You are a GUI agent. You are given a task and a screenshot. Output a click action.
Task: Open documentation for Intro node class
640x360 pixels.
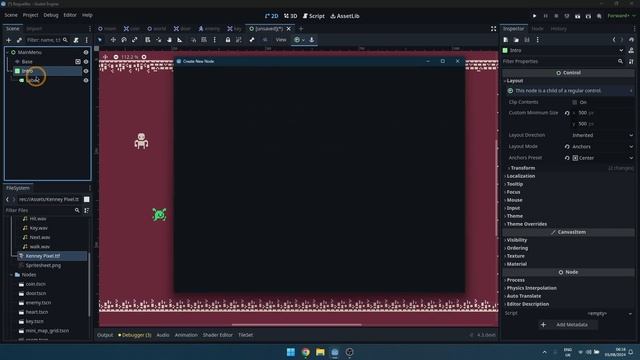[x=631, y=50]
